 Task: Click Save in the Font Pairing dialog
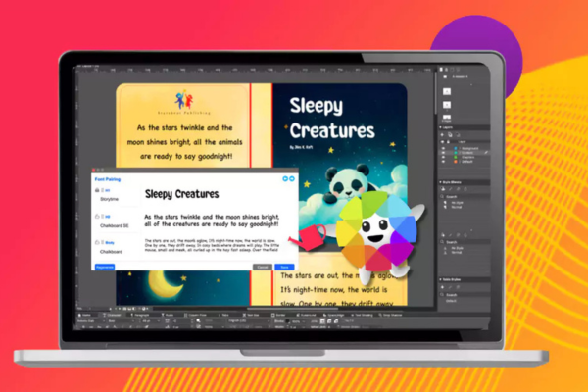pyautogui.click(x=284, y=268)
